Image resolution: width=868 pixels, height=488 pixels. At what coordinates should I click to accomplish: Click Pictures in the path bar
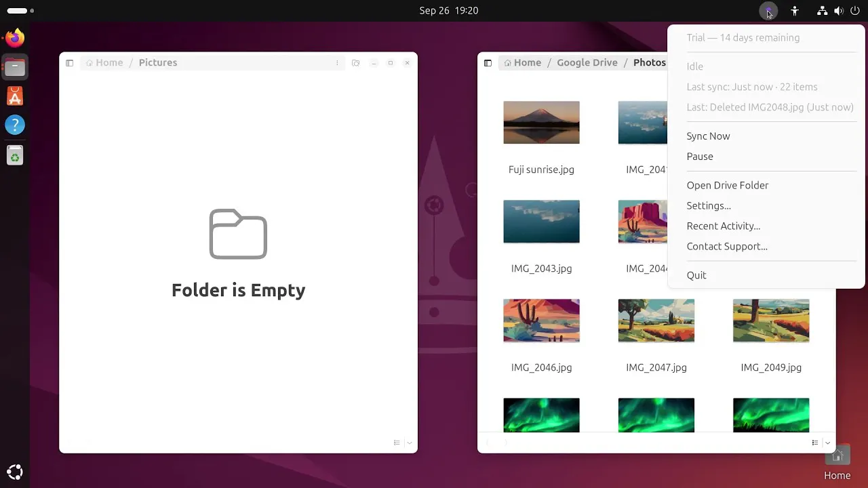158,62
